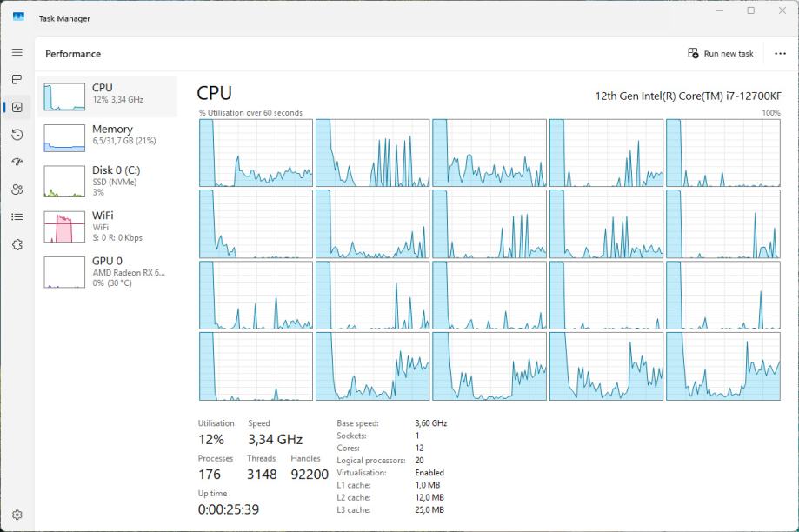Expand the hamburger navigation menu
The height and width of the screenshot is (532, 799).
[x=17, y=52]
